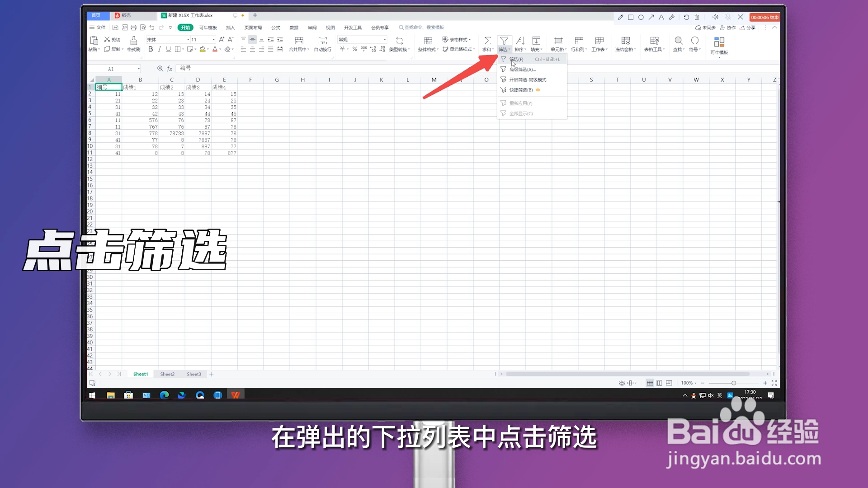
Task: Click the 自动换行 wrap text icon
Action: click(x=322, y=41)
